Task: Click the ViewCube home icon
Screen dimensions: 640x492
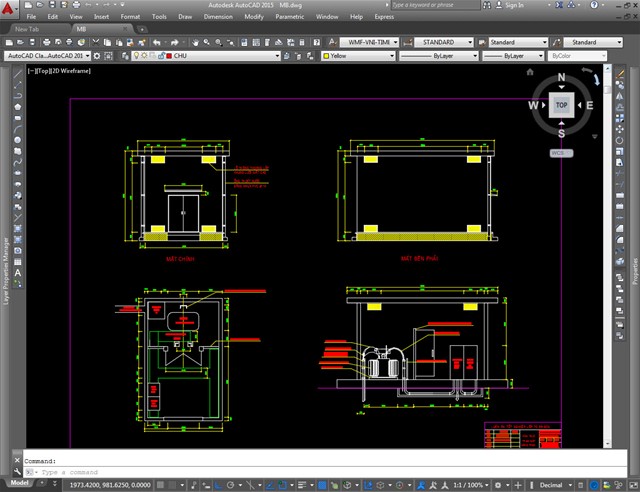Action: click(530, 72)
